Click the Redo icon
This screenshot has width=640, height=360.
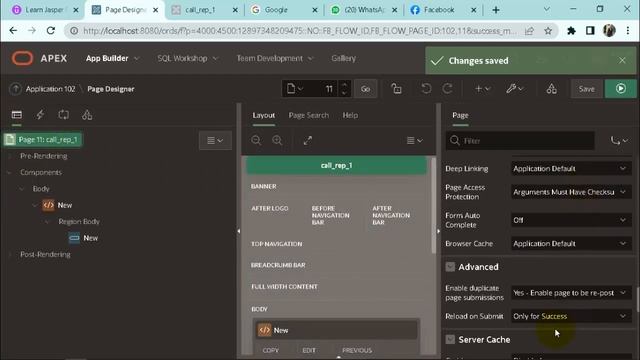[x=447, y=89]
